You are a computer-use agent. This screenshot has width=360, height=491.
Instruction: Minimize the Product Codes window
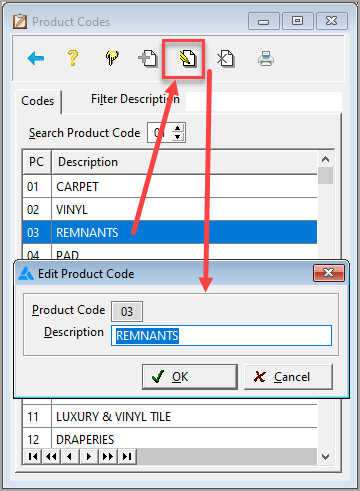click(x=264, y=21)
